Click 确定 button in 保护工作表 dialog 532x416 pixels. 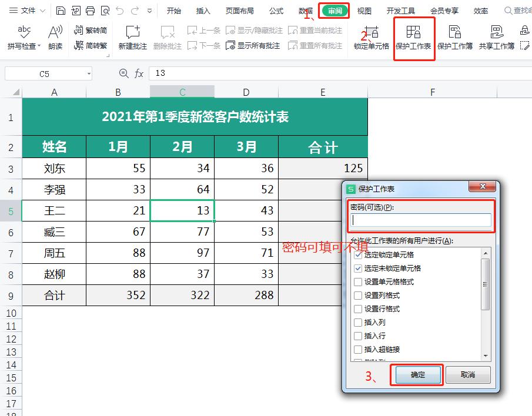coord(417,375)
